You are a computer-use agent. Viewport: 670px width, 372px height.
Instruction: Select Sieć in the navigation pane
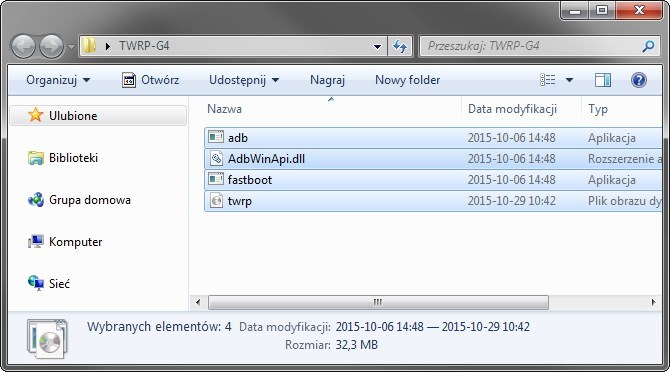[x=59, y=284]
